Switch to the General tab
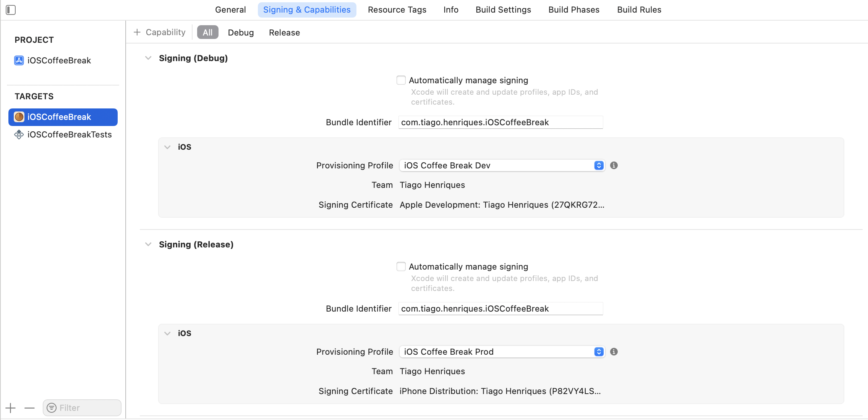Screen dimensions: 868x420 click(230, 10)
